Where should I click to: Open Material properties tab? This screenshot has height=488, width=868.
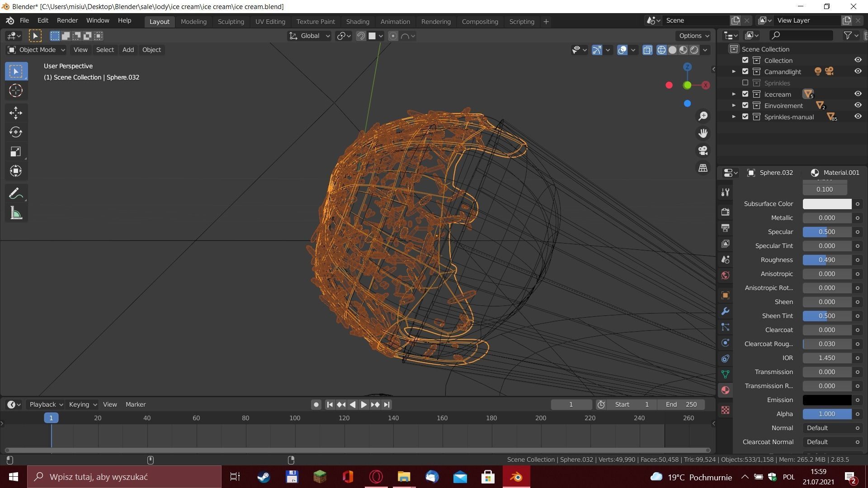725,390
